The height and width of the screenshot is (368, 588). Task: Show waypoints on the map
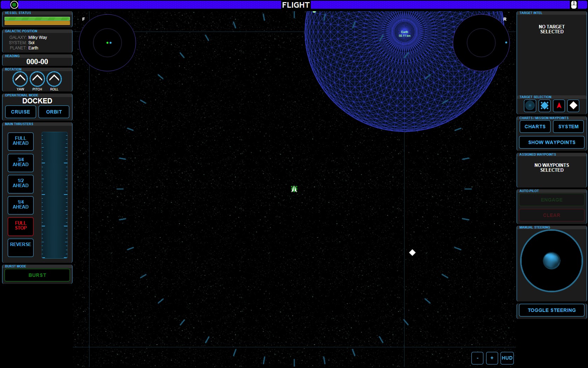551,142
